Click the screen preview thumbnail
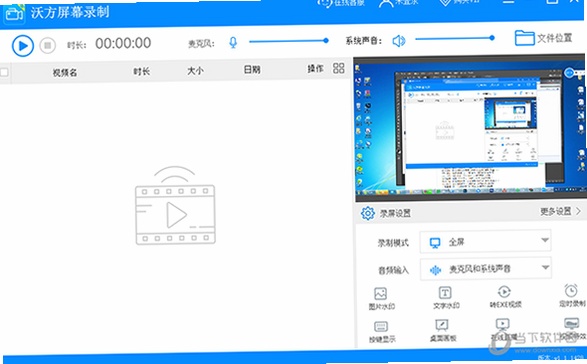 click(469, 128)
